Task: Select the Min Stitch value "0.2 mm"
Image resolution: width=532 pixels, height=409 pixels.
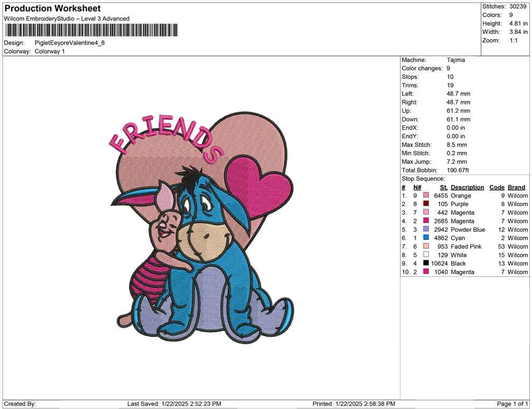Action: pyautogui.click(x=457, y=153)
